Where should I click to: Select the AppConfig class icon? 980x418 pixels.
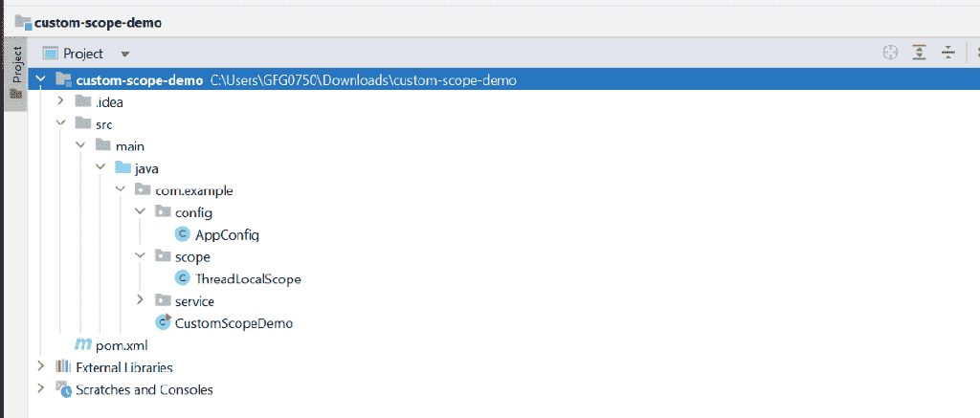point(183,235)
